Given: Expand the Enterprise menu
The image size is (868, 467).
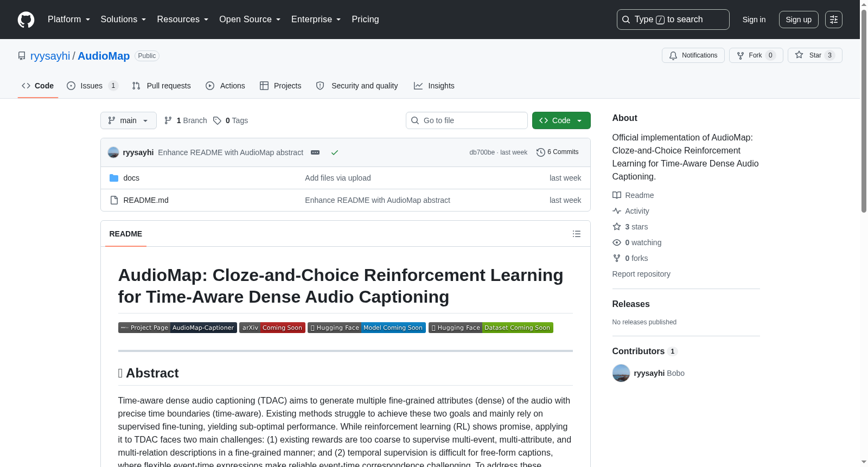Looking at the screenshot, I should click(x=316, y=20).
